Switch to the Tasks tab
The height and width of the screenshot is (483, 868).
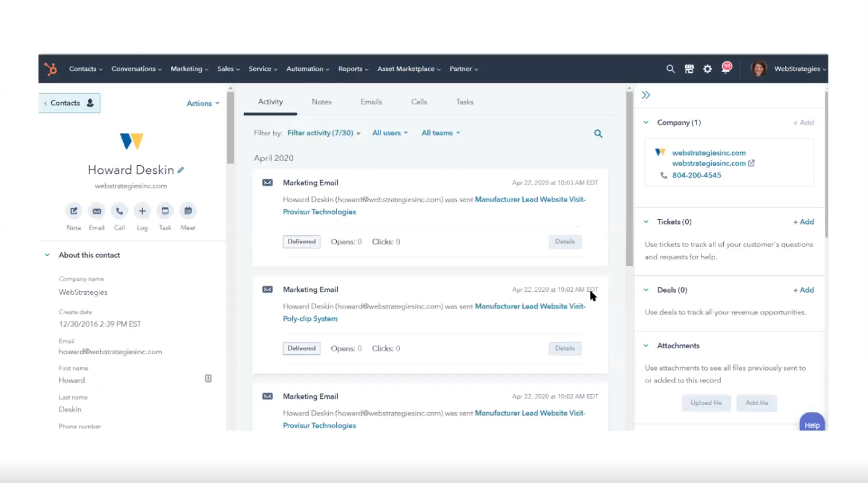click(x=465, y=102)
